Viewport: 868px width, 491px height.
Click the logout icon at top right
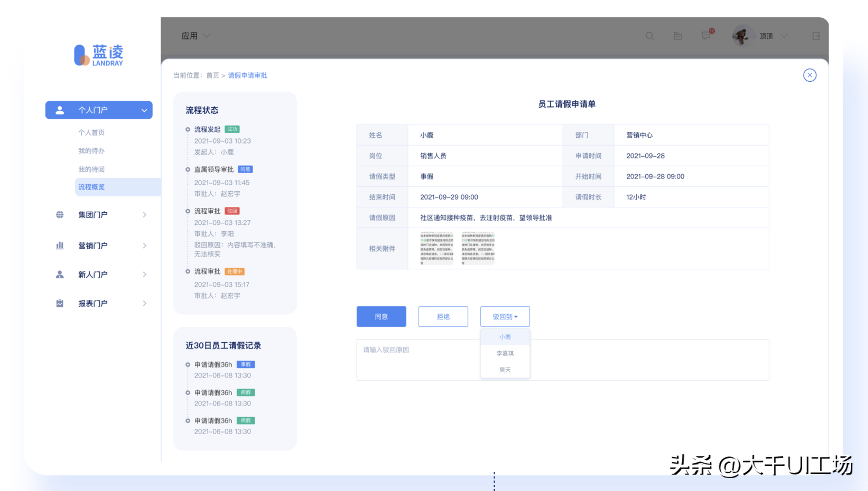(x=816, y=36)
